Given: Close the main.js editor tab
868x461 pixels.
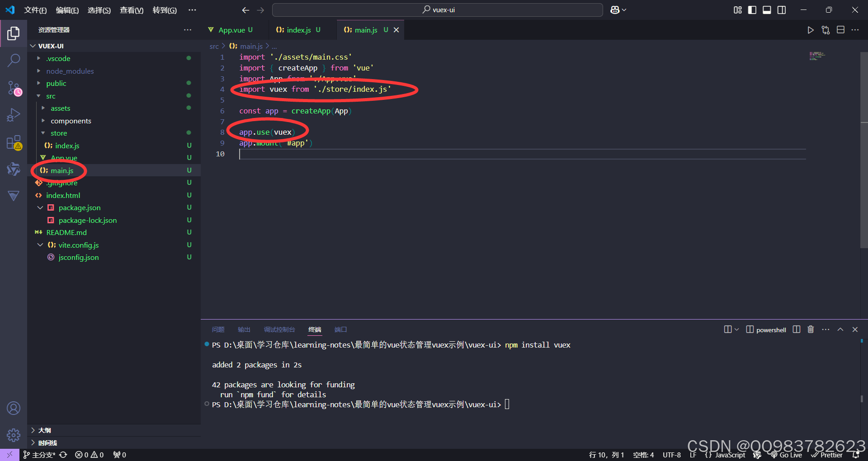Looking at the screenshot, I should tap(396, 30).
